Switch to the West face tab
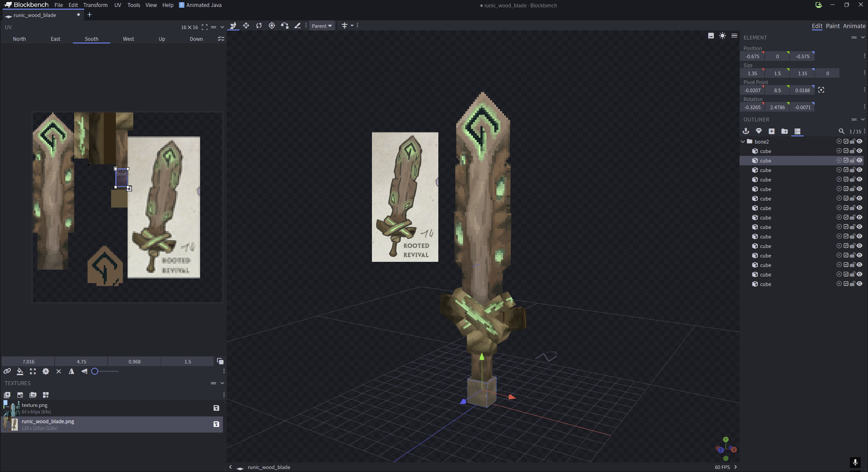This screenshot has width=868, height=472. tap(128, 39)
